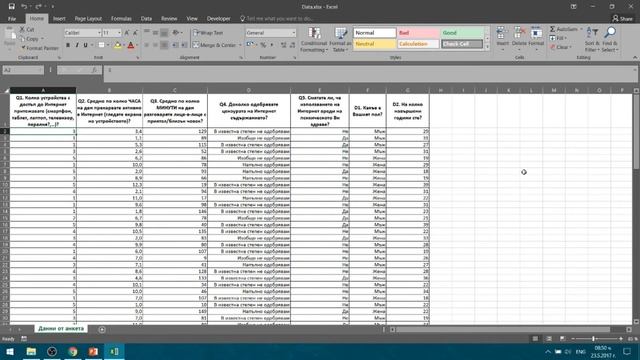Open the Clear dropdown in Editing group

(x=561, y=47)
